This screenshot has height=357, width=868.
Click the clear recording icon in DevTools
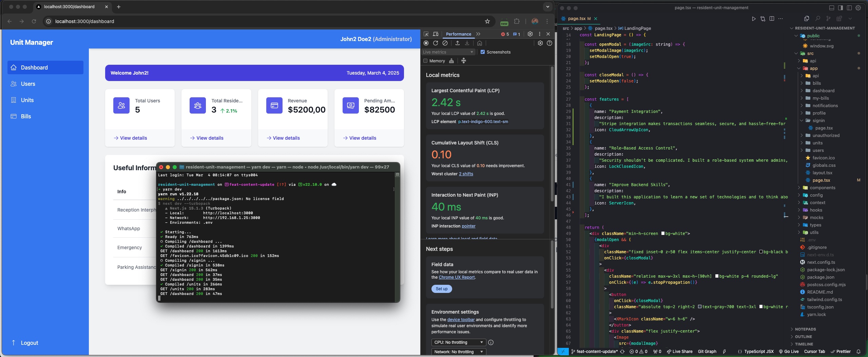pyautogui.click(x=445, y=43)
